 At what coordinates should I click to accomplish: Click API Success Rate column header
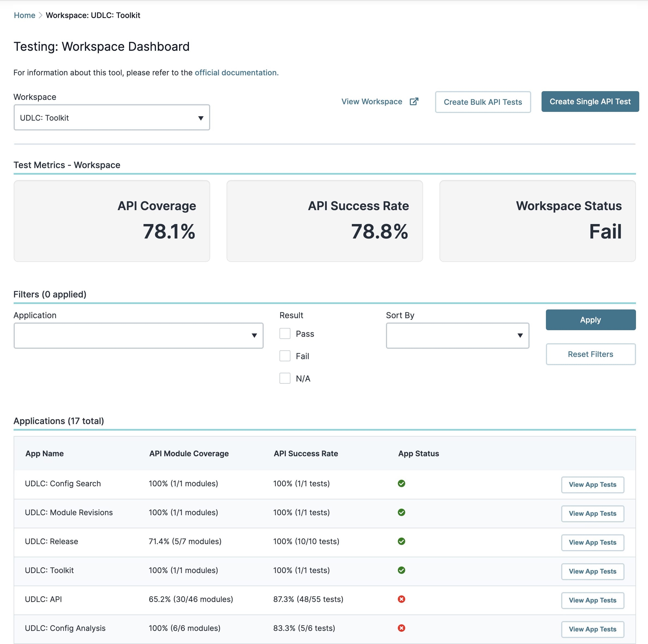305,453
